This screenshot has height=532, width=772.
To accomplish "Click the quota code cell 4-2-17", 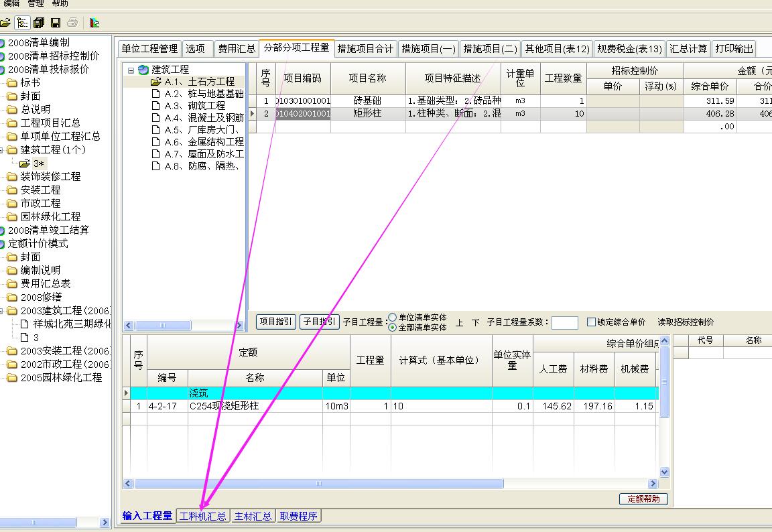I will (168, 406).
